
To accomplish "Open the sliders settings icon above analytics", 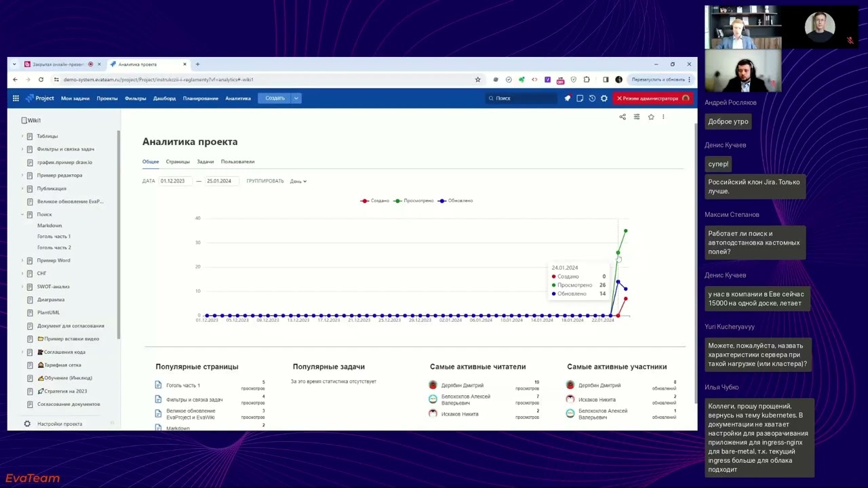I will click(x=637, y=117).
